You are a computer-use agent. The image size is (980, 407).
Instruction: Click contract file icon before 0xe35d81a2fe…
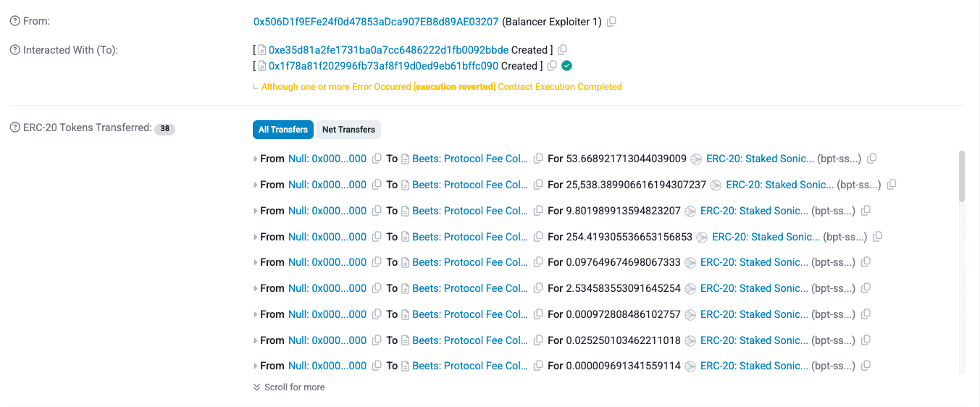pos(262,50)
